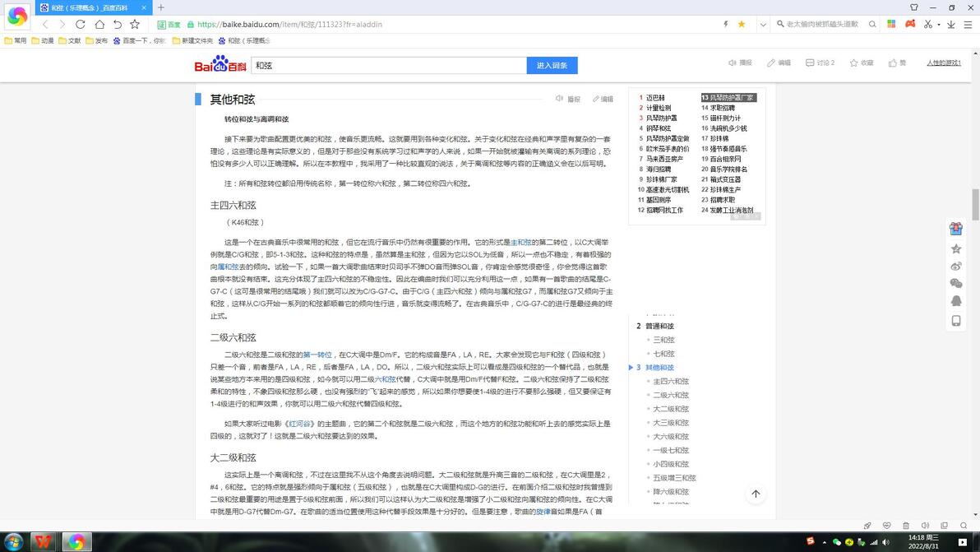
Task: Share to WeChat via side toolbar icon
Action: [955, 284]
